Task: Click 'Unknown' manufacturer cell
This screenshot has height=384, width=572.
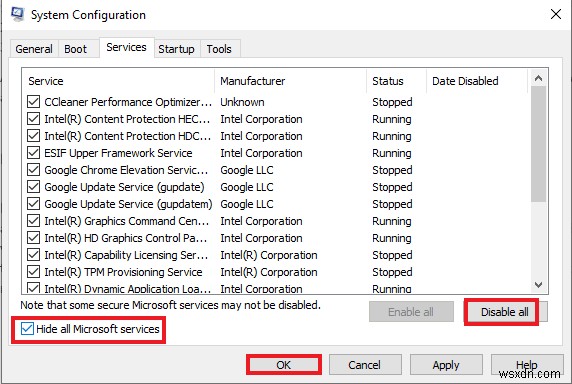Action: click(242, 102)
